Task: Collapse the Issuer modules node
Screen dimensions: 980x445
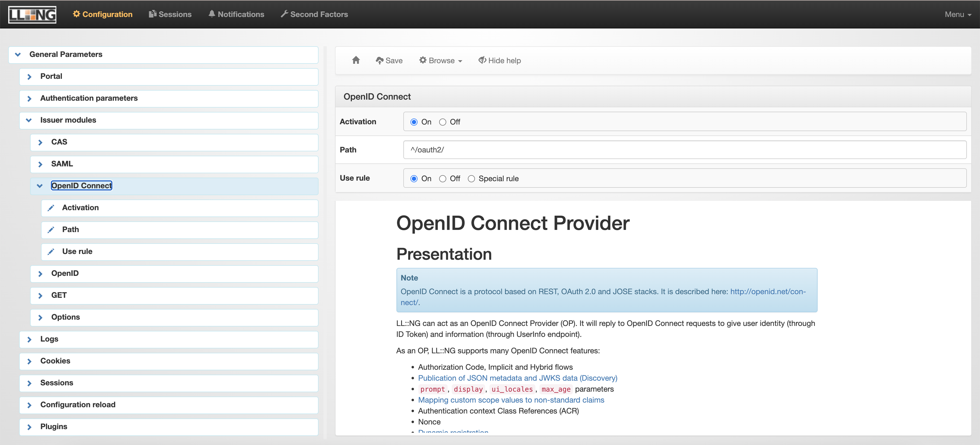Action: (x=29, y=120)
